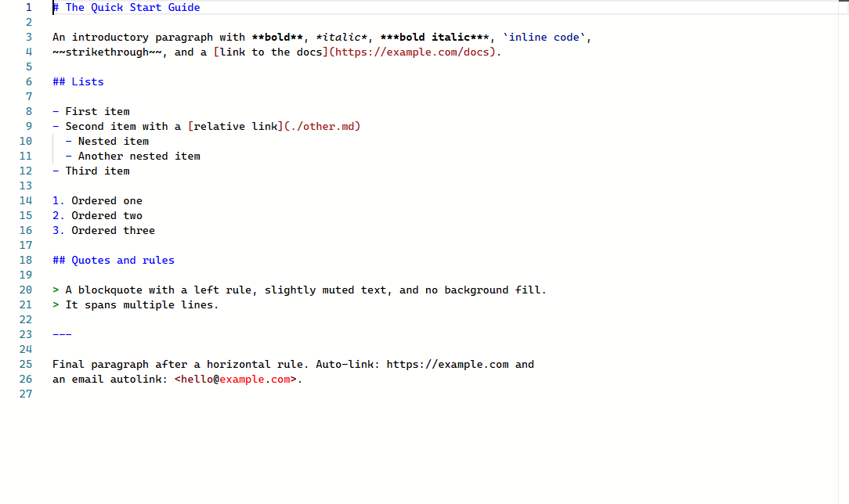849x504 pixels.
Task: Click line number 1 in the gutter
Action: pyautogui.click(x=29, y=8)
